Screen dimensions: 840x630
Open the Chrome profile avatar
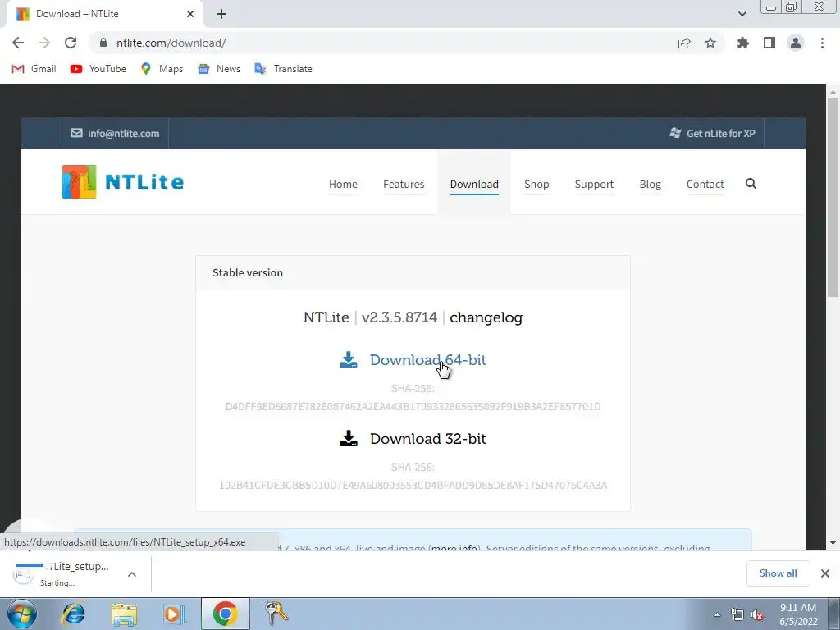(796, 43)
